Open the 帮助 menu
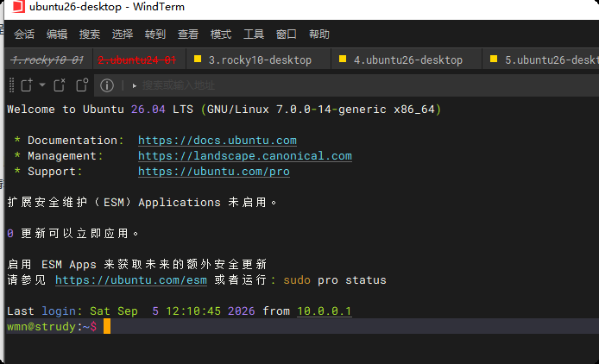Image resolution: width=599 pixels, height=364 pixels. point(319,35)
